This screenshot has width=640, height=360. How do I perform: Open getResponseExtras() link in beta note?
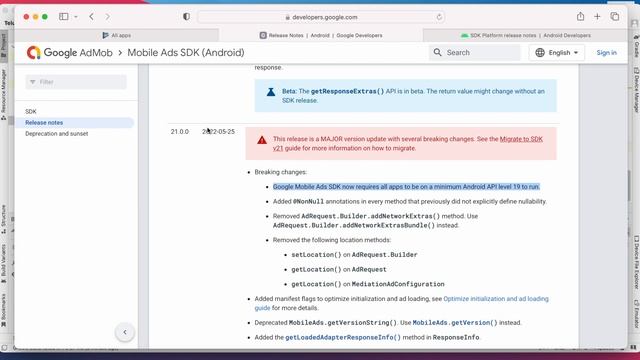pos(347,91)
